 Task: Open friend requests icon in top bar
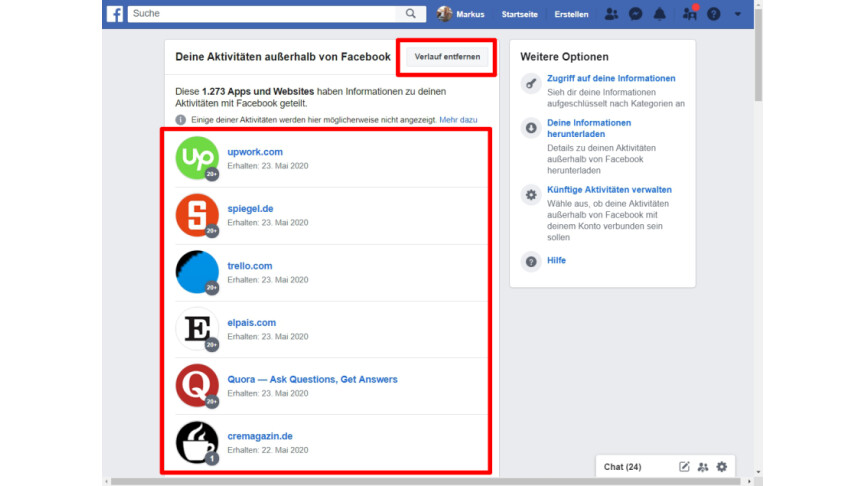[x=611, y=14]
